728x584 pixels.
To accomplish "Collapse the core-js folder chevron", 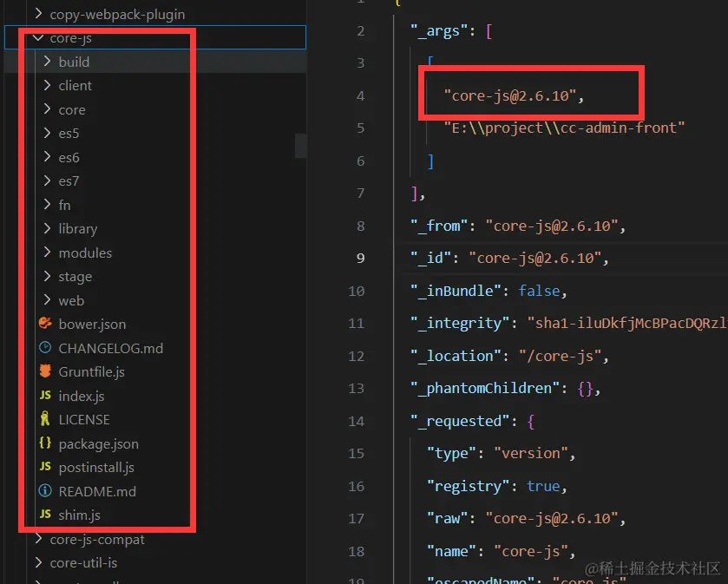I will point(38,37).
